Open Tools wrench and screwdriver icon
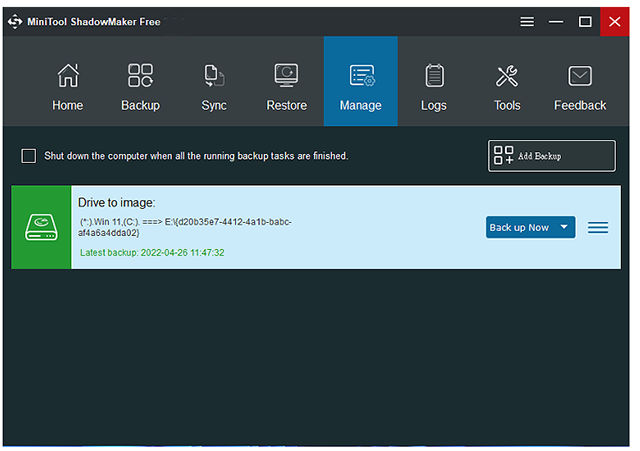Image resolution: width=640 pixels, height=451 pixels. tap(507, 76)
